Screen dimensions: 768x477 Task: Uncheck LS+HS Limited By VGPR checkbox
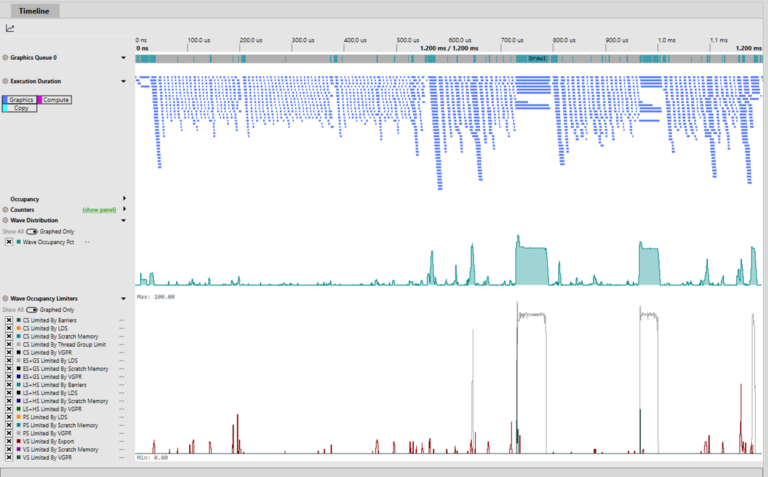tap(9, 409)
